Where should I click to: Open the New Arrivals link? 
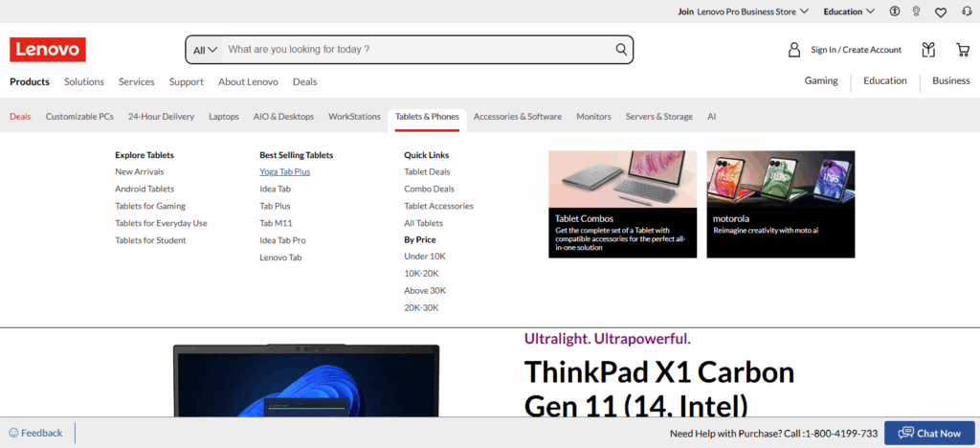140,171
